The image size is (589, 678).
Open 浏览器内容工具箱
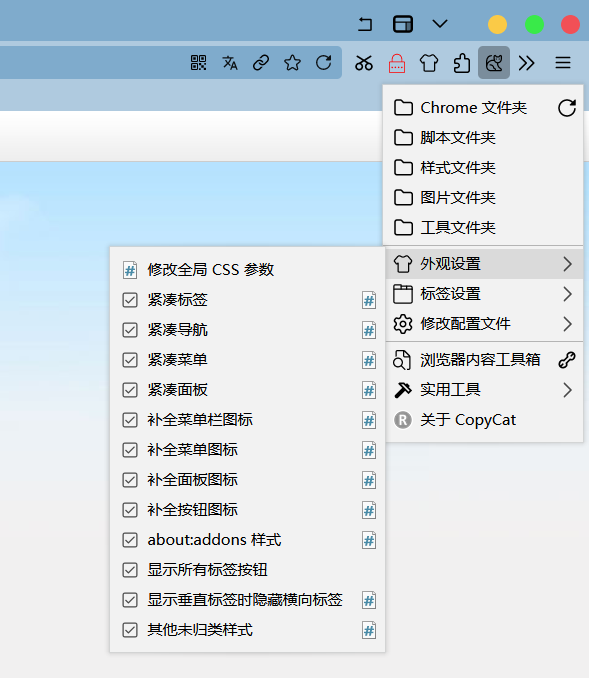[x=467, y=360]
